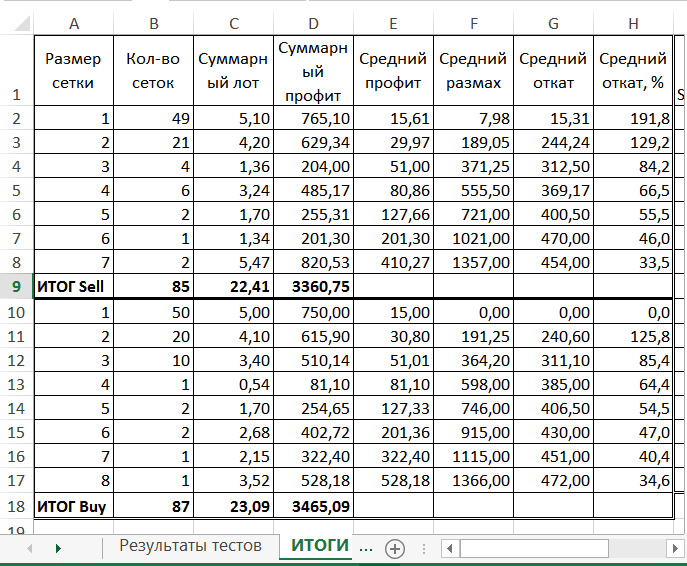
Task: Click cell with value 470,00
Action: (x=553, y=238)
